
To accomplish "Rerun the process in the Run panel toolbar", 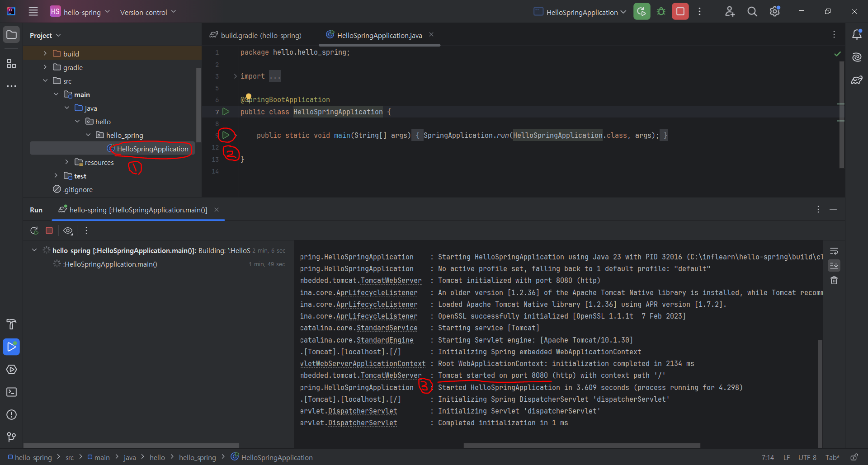I will click(x=34, y=230).
